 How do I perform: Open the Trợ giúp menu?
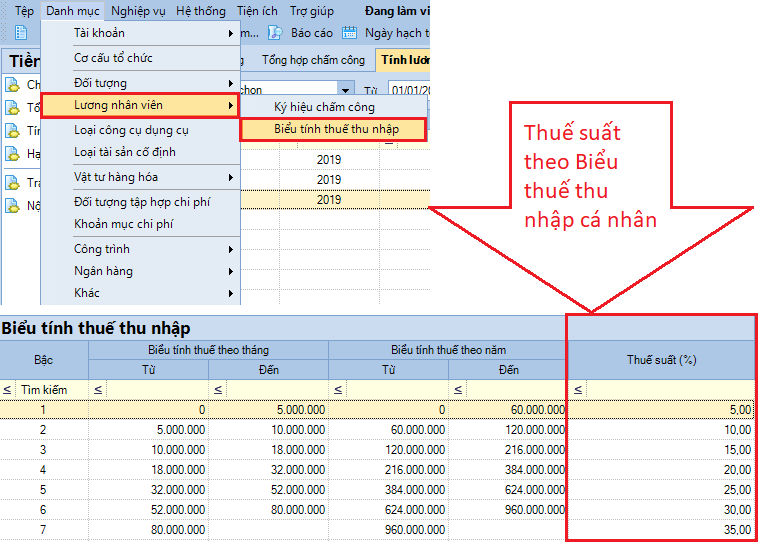pos(312,11)
